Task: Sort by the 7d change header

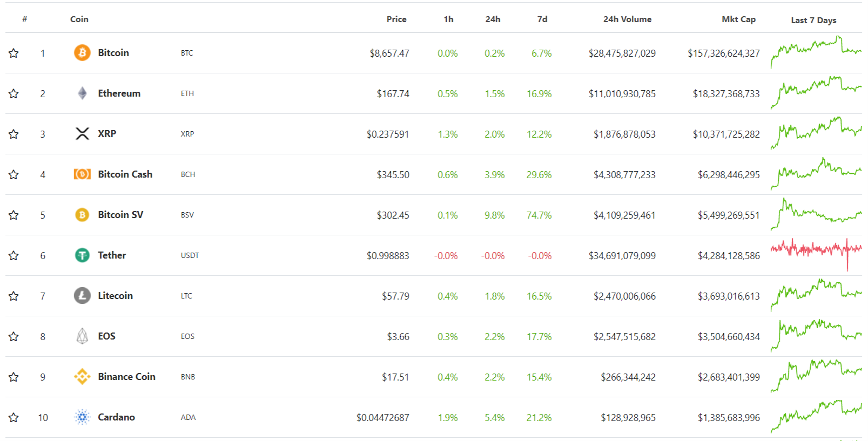Action: tap(542, 19)
